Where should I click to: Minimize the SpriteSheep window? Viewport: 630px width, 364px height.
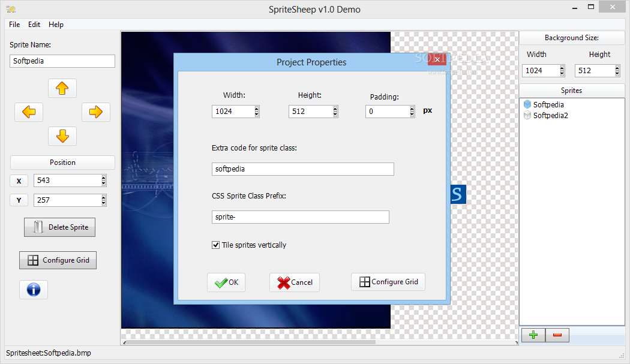pyautogui.click(x=575, y=7)
